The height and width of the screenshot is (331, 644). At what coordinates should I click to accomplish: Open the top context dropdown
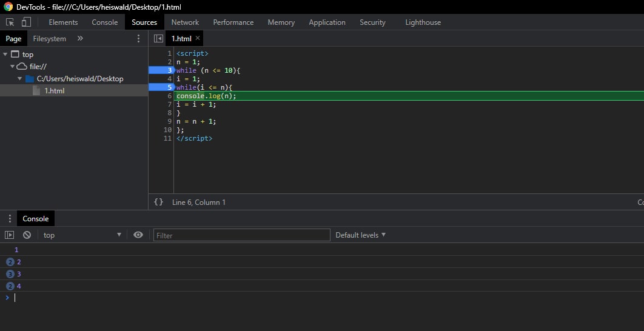pos(82,235)
